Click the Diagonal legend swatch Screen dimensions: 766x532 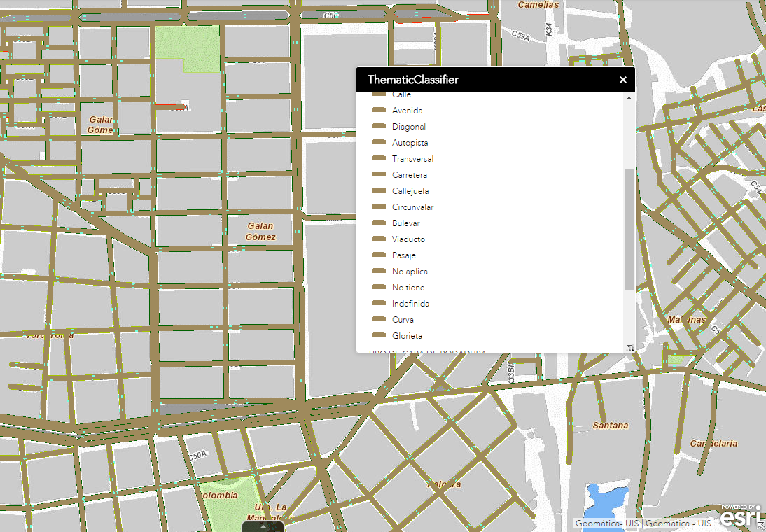379,126
